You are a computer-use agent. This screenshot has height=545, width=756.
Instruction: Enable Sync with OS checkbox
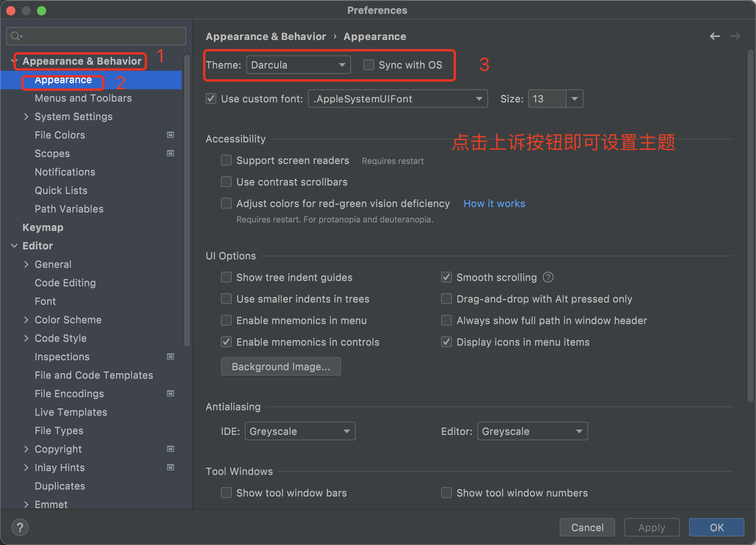coord(369,65)
